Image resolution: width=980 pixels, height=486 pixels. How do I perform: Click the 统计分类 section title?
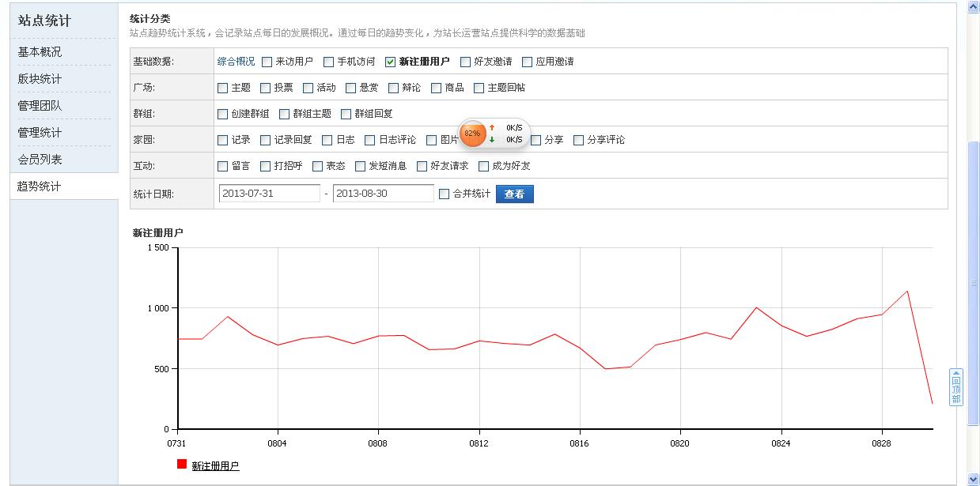[x=150, y=18]
